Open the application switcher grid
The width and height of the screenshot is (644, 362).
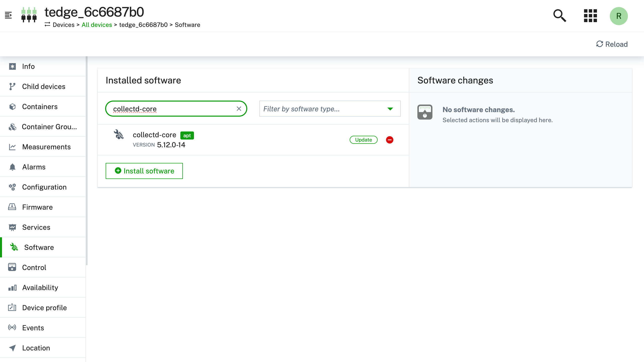(590, 16)
